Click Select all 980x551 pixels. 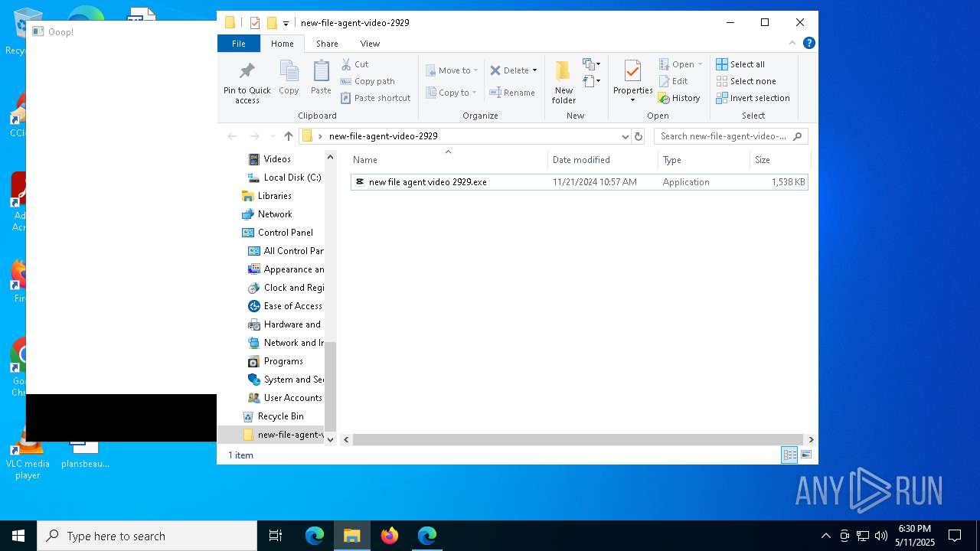click(x=740, y=64)
